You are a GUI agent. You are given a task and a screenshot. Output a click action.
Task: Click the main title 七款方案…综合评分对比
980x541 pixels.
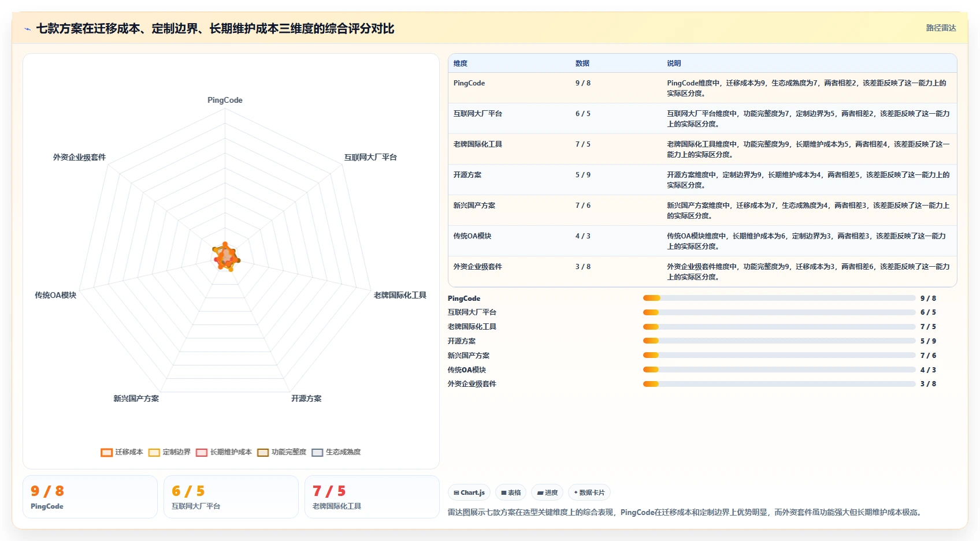215,28
